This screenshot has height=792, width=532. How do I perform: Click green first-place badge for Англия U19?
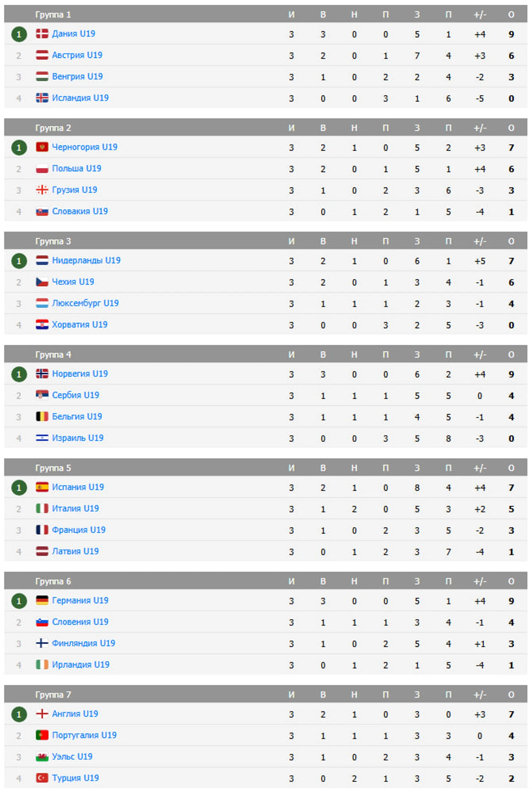(x=19, y=714)
